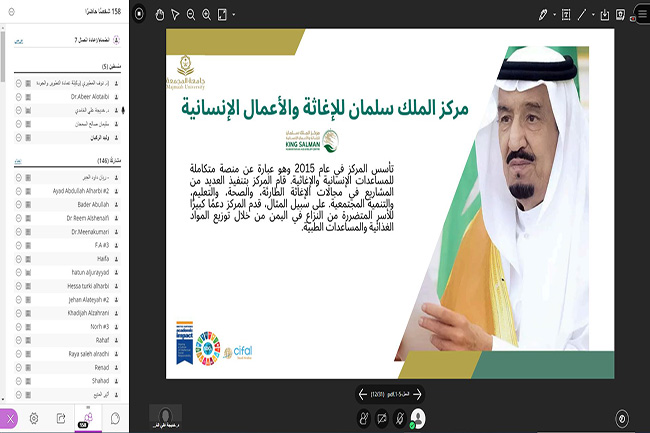Open the Attendees tab showing 158
This screenshot has height=433, width=650.
coord(88,418)
